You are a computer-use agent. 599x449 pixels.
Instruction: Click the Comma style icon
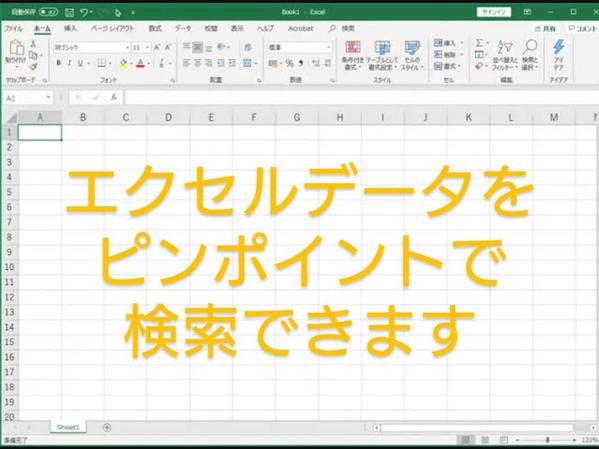(x=301, y=63)
